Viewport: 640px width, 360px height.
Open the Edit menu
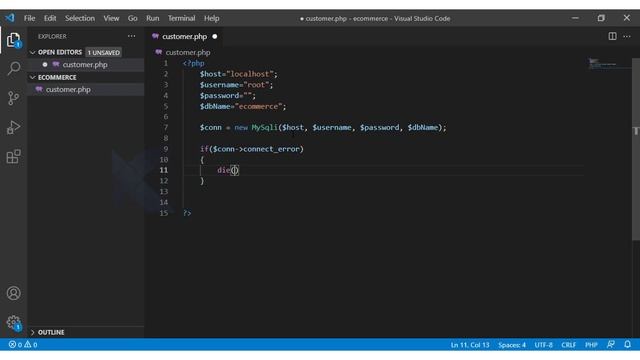50,18
